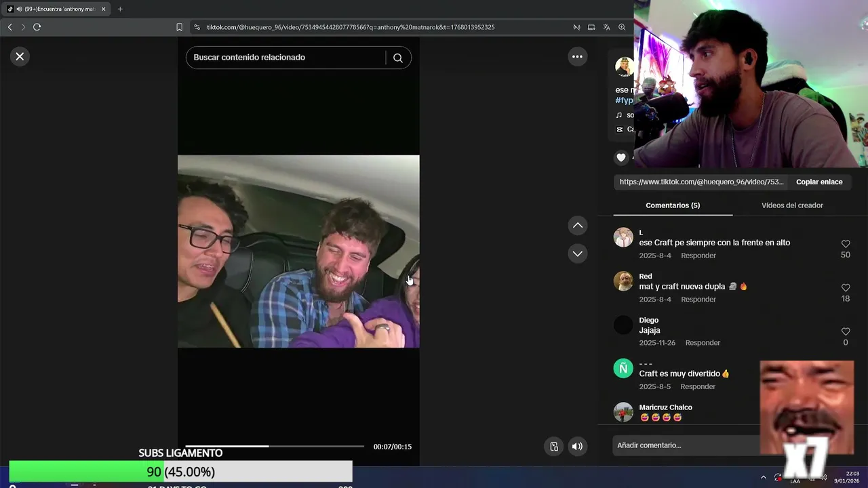Viewport: 868px width, 488px height.
Task: Reload the page with refresh icon
Action: point(37,27)
